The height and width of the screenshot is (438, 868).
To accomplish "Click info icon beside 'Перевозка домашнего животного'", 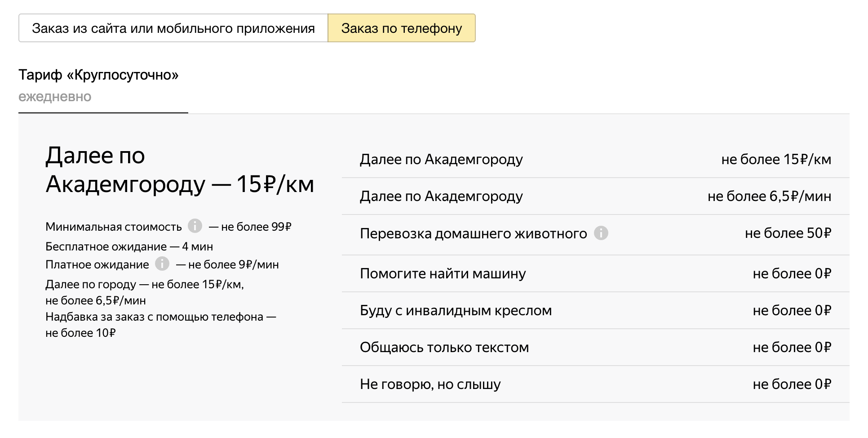I will click(x=601, y=233).
